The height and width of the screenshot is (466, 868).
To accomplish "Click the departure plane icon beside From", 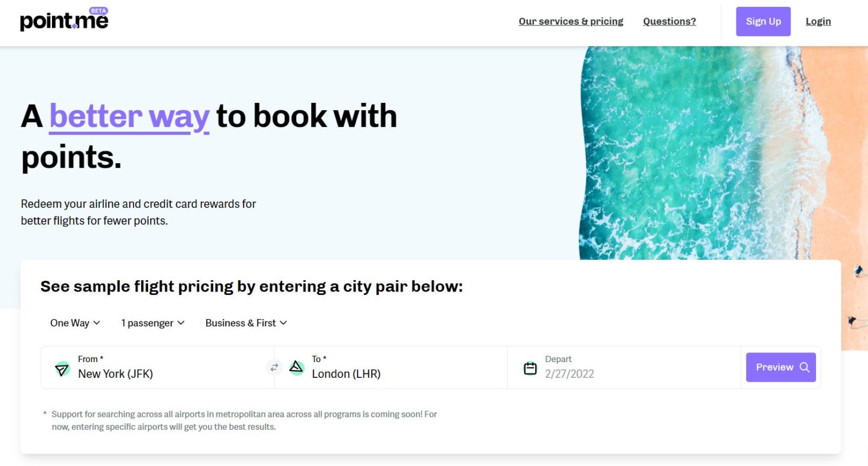I will click(62, 367).
